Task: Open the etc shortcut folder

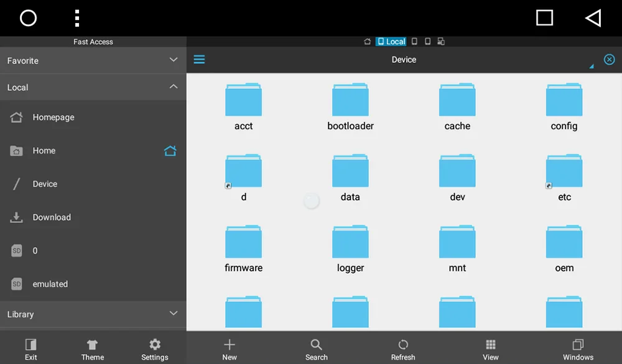Action: click(x=564, y=178)
